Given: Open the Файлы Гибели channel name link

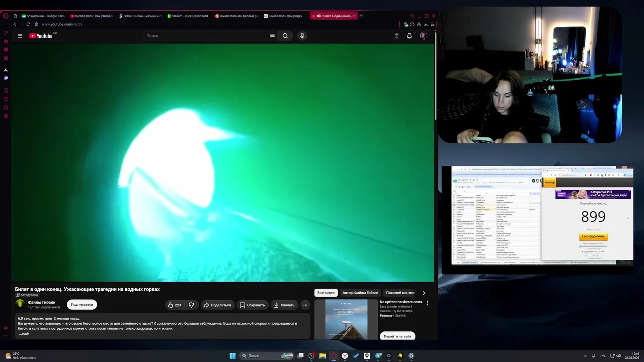Looking at the screenshot, I should pos(42,302).
